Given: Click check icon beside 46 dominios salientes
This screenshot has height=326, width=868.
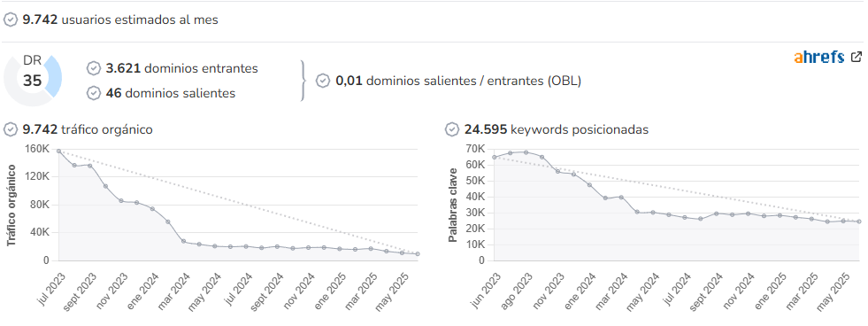Looking at the screenshot, I should [94, 93].
